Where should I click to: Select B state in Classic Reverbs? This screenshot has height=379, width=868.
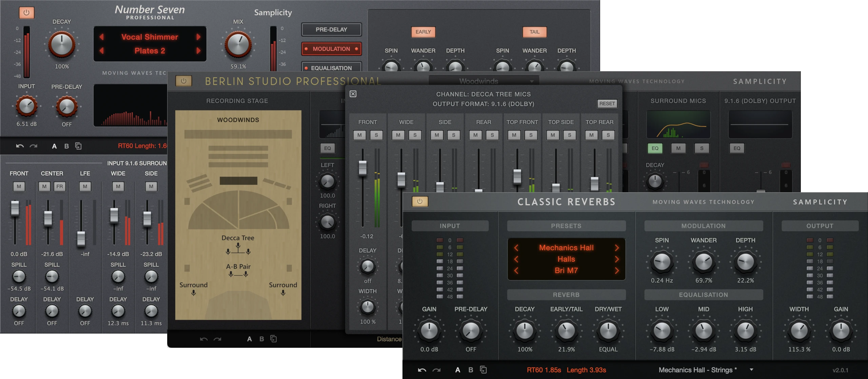point(471,370)
